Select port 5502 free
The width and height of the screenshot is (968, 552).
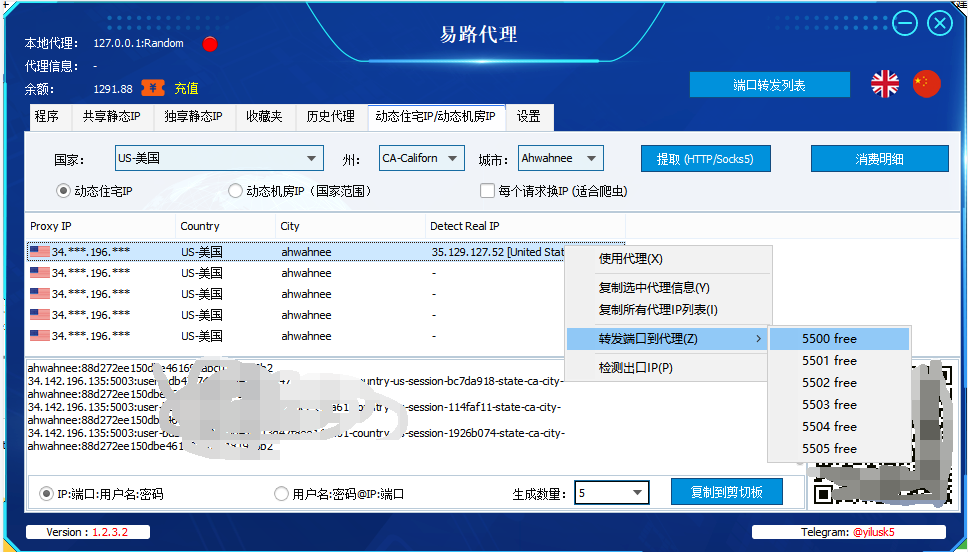tap(840, 383)
